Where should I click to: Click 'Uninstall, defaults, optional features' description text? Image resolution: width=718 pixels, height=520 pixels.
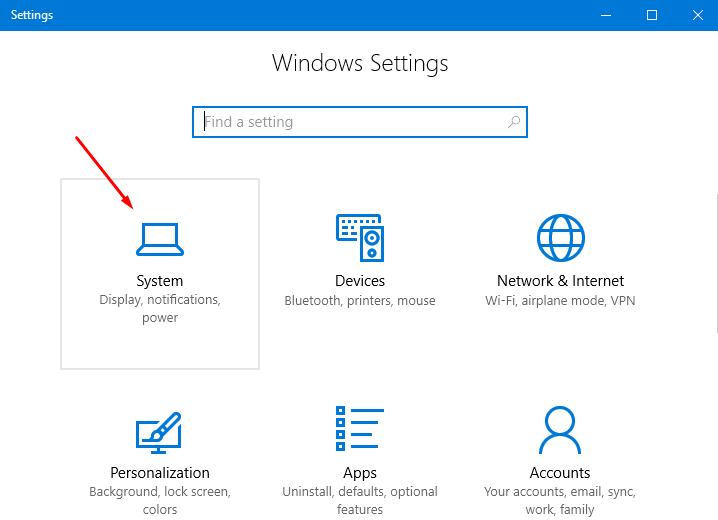pos(360,500)
